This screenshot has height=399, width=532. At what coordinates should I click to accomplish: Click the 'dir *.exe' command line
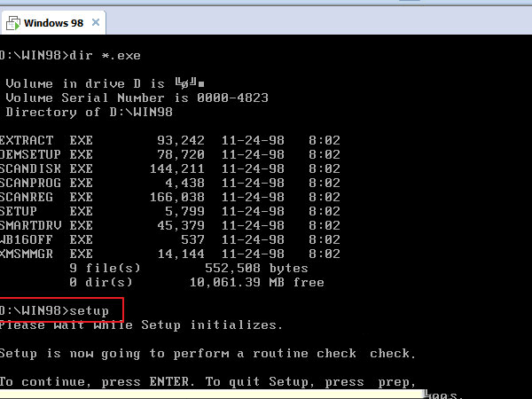pos(70,55)
